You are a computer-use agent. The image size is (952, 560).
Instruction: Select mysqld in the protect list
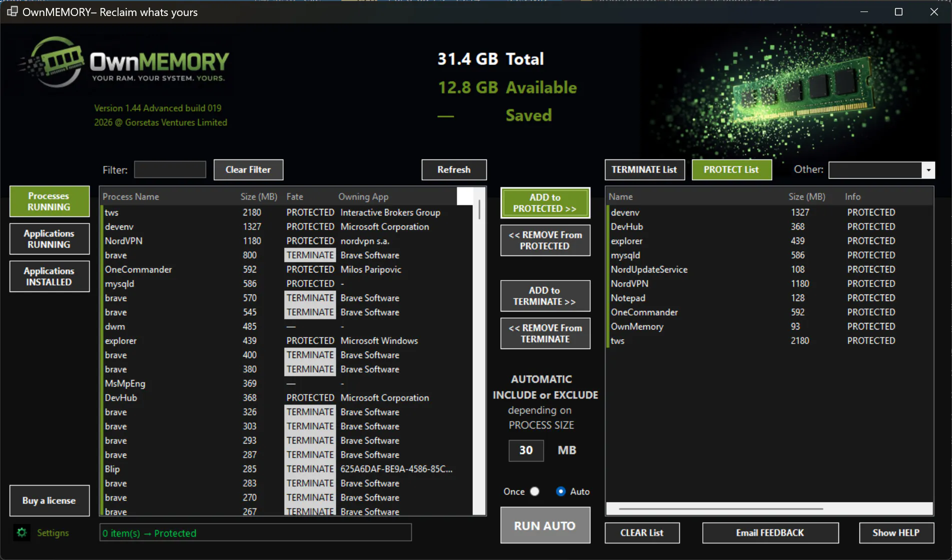point(769,255)
